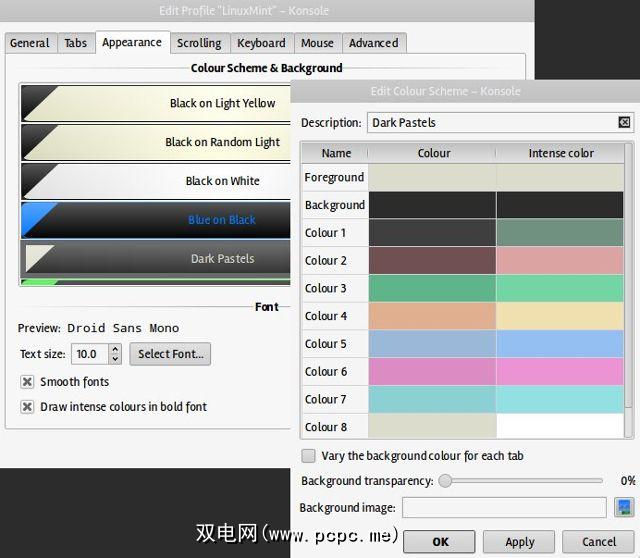
Task: Click the Foreground intense color swatch
Action: click(560, 177)
